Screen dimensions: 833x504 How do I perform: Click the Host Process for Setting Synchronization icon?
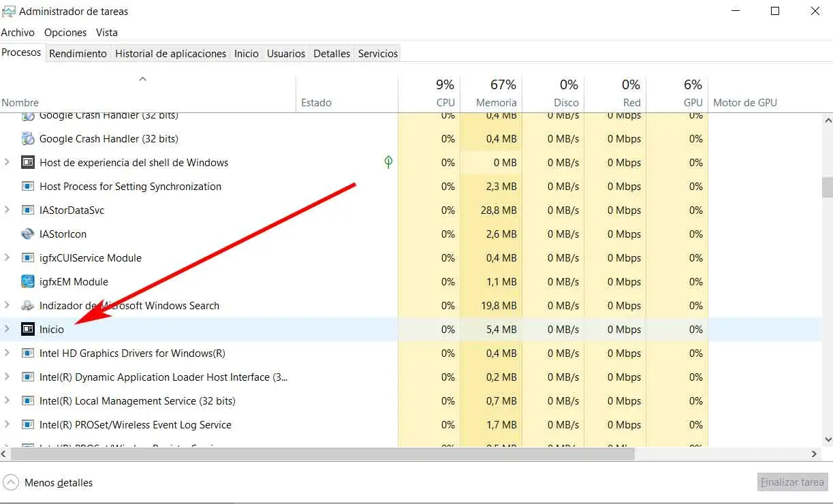(28, 187)
